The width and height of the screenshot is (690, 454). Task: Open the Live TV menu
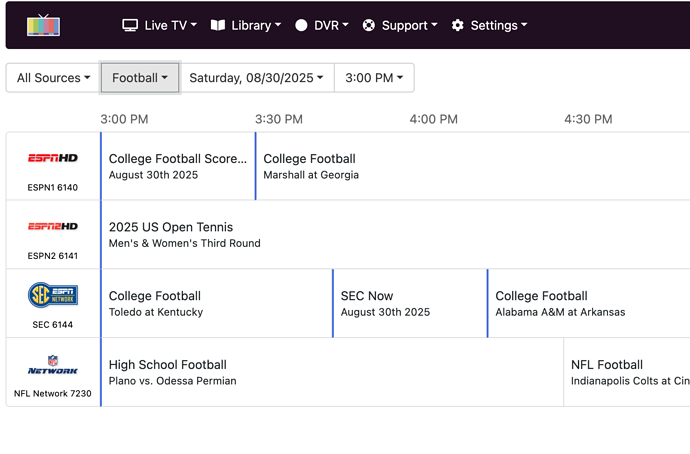pyautogui.click(x=159, y=25)
